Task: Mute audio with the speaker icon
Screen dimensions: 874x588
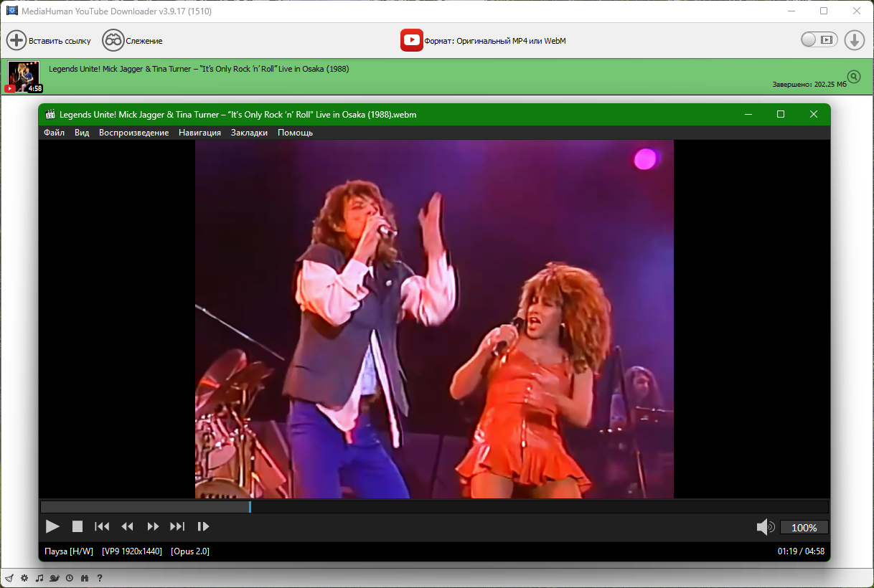Action: (x=765, y=527)
